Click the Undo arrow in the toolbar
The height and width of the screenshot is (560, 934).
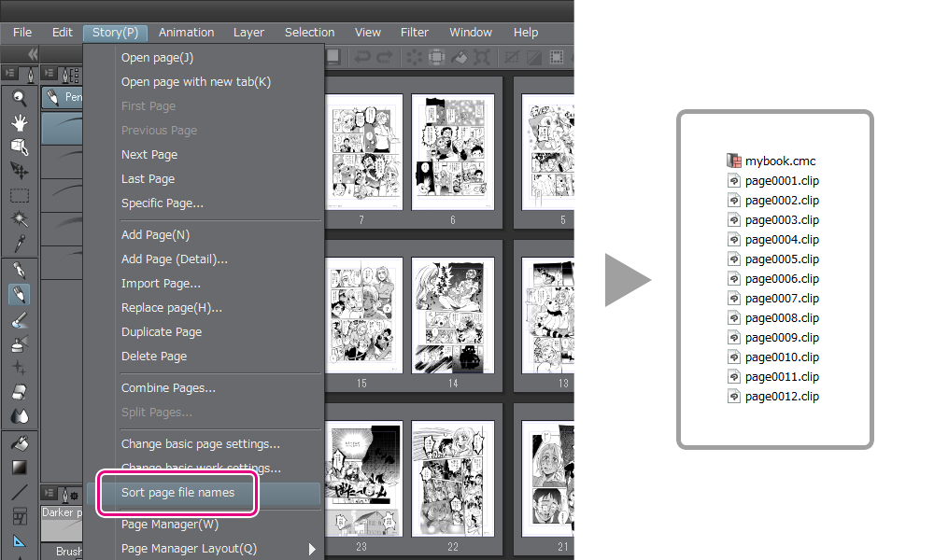coord(361,58)
